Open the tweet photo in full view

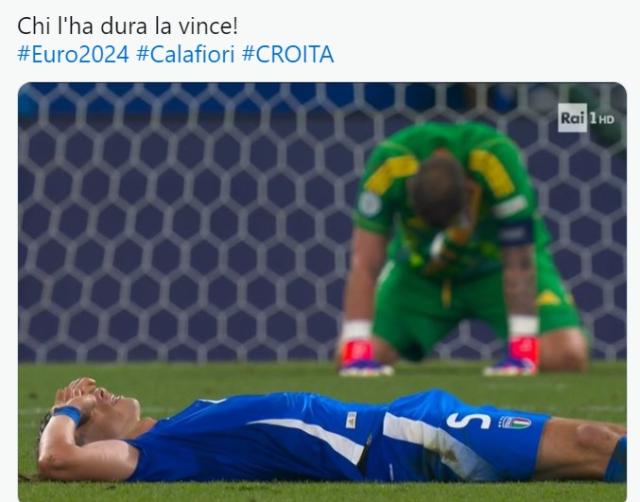click(322, 292)
